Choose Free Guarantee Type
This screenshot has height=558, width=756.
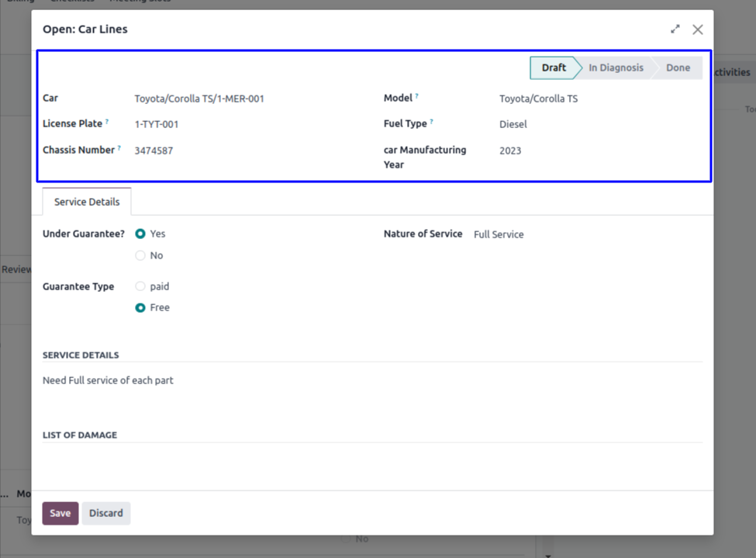[x=140, y=307]
